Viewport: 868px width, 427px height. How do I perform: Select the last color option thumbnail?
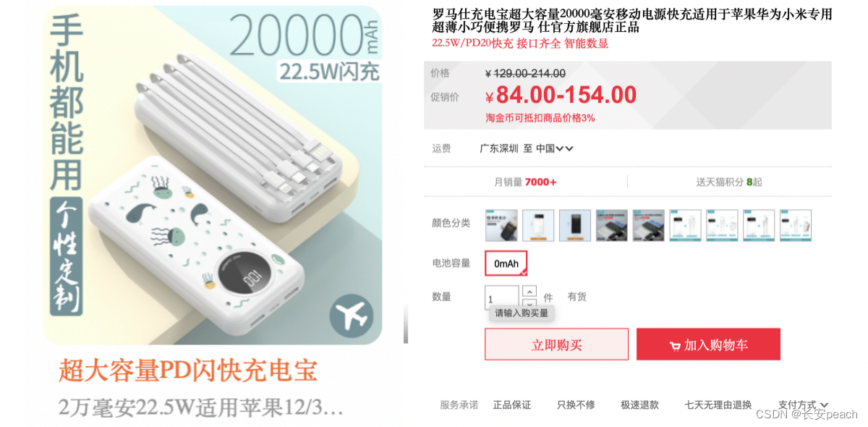pyautogui.click(x=796, y=225)
